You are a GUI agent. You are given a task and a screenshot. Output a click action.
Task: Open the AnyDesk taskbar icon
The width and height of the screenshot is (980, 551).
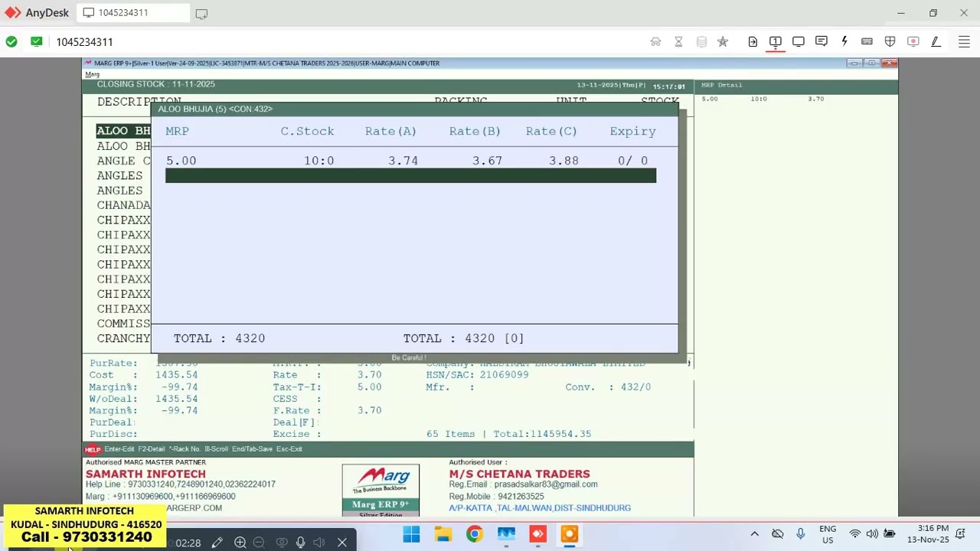(x=537, y=534)
